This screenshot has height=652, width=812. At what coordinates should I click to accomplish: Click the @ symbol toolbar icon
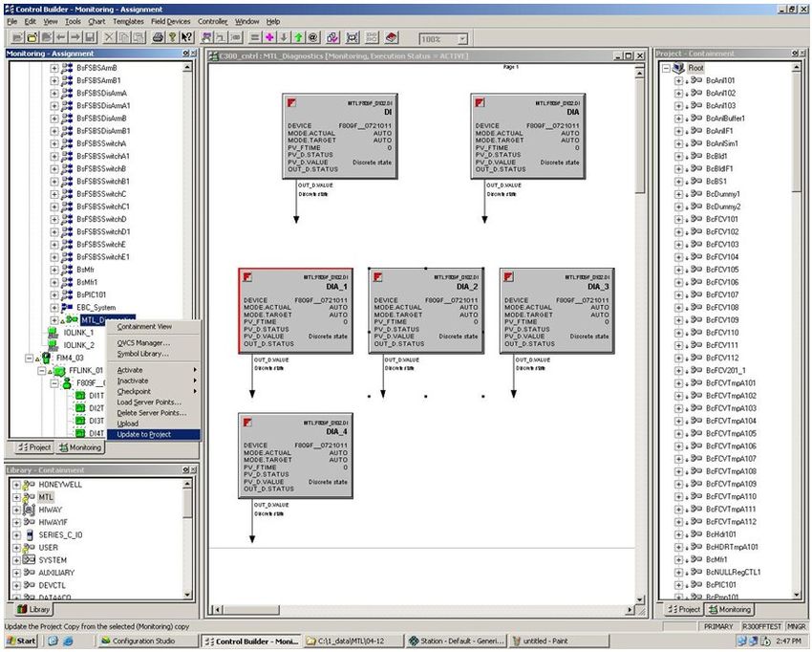[x=312, y=37]
